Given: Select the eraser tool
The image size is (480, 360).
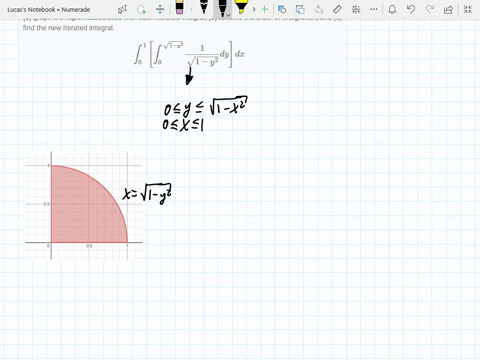Looking at the screenshot, I should point(179,8).
